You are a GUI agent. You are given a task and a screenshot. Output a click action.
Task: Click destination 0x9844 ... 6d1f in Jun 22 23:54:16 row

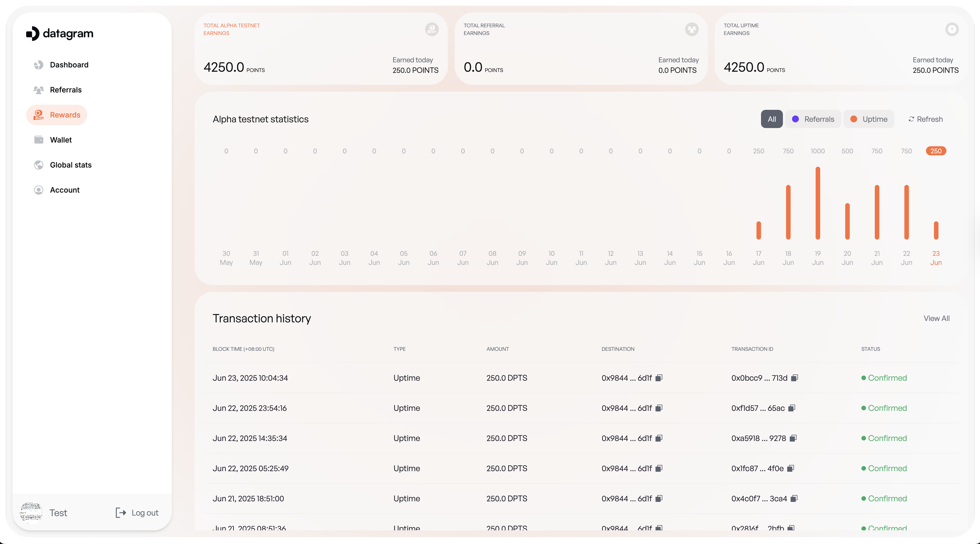[627, 408]
